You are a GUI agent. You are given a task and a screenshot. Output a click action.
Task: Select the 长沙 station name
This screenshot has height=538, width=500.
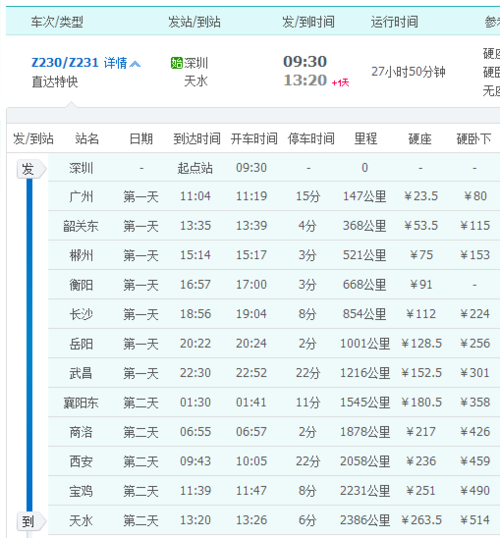pos(81,314)
